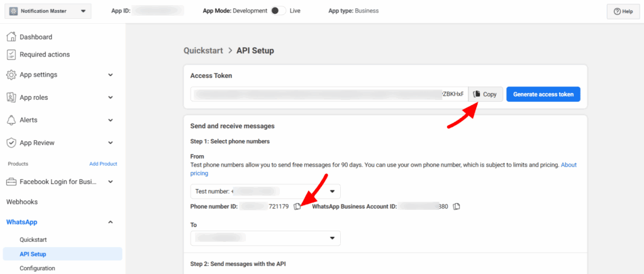Screen dimensions: 644x274
Task: Open Webhooks in the sidebar
Action: (x=22, y=202)
